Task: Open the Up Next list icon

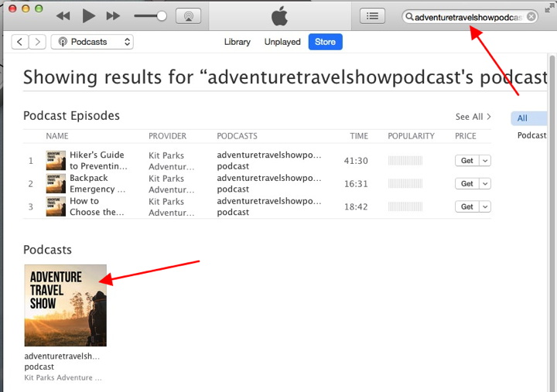Action: coord(372,16)
